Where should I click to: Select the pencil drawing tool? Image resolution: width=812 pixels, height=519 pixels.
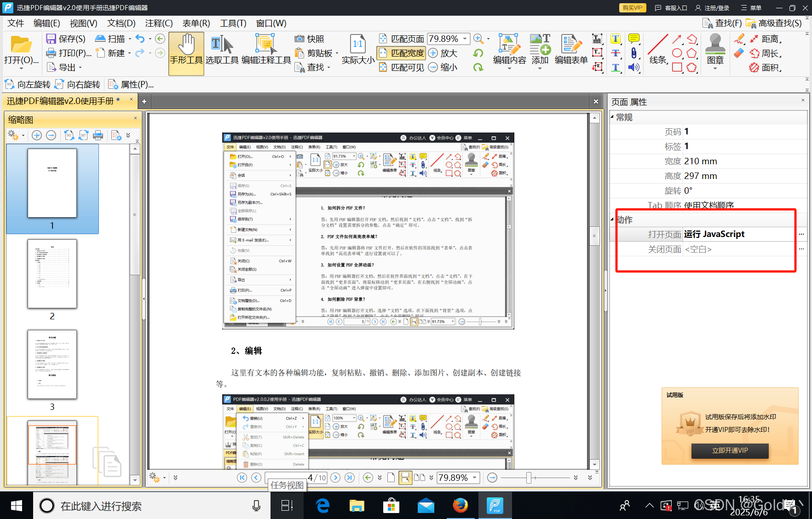point(739,39)
